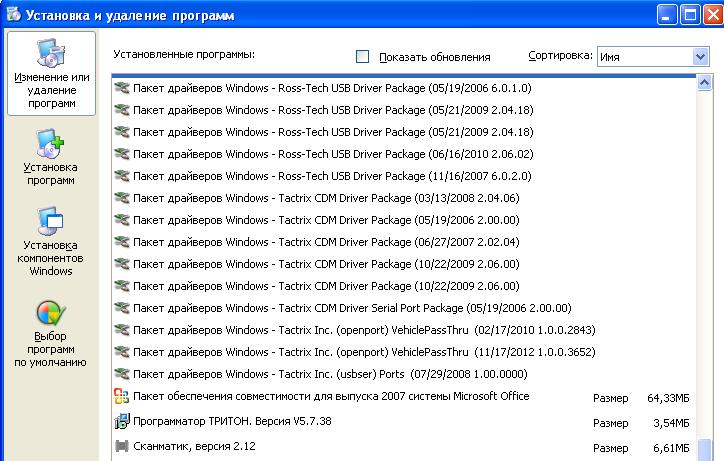
Task: Click size value 64,33МБ
Action: (x=668, y=398)
